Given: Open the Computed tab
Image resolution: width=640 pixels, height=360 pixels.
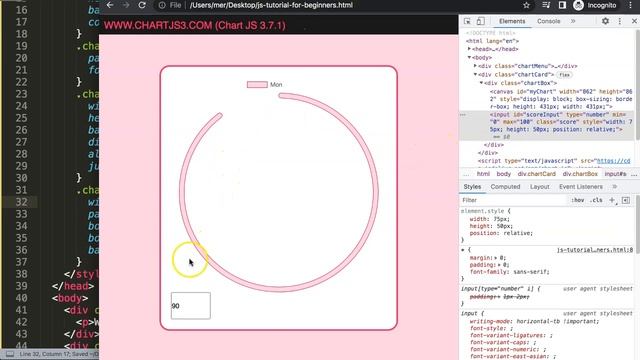Looking at the screenshot, I should (x=505, y=187).
